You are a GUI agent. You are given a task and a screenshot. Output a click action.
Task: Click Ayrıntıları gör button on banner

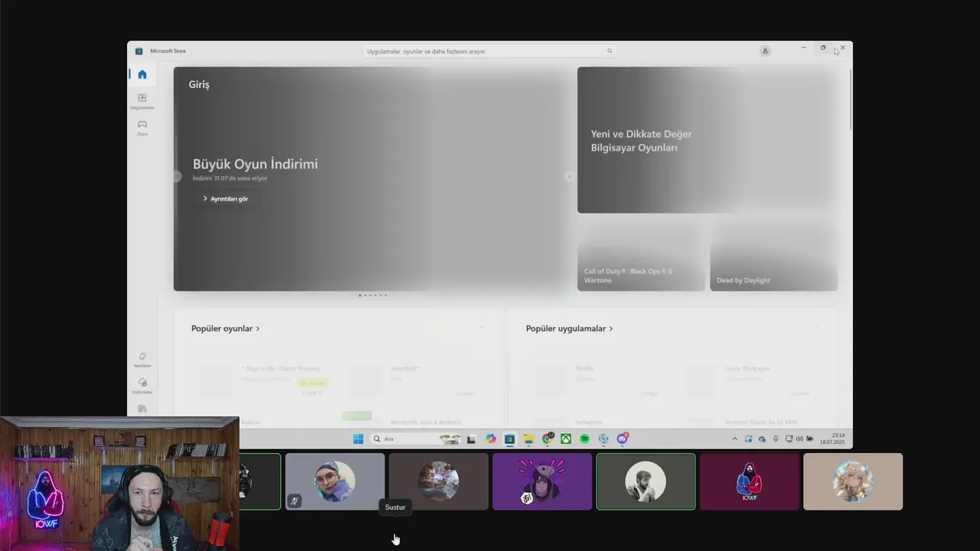click(x=226, y=199)
